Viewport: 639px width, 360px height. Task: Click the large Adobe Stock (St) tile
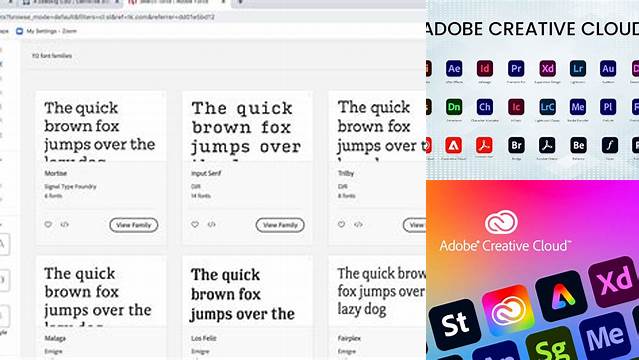point(455,325)
